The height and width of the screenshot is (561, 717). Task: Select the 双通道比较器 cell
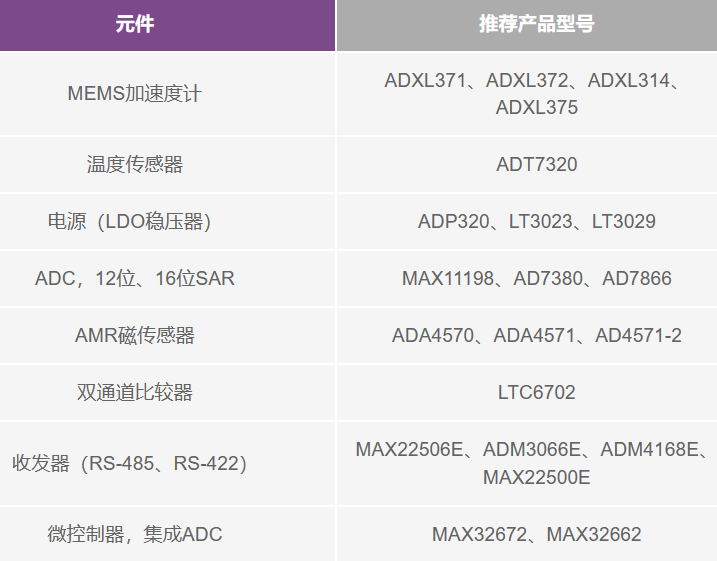(167, 392)
